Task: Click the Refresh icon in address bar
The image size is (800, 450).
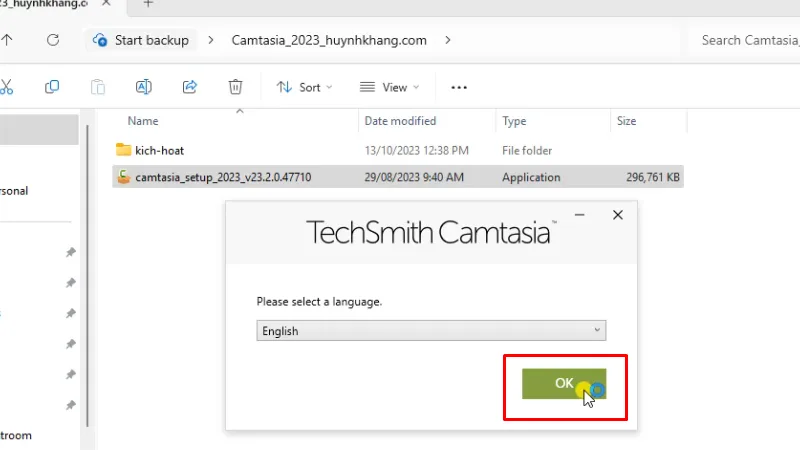Action: 53,41
